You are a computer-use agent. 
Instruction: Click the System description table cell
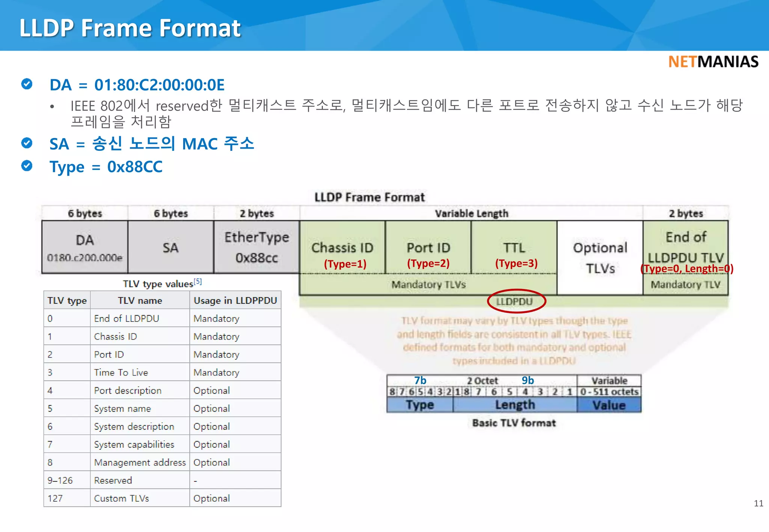pos(140,427)
